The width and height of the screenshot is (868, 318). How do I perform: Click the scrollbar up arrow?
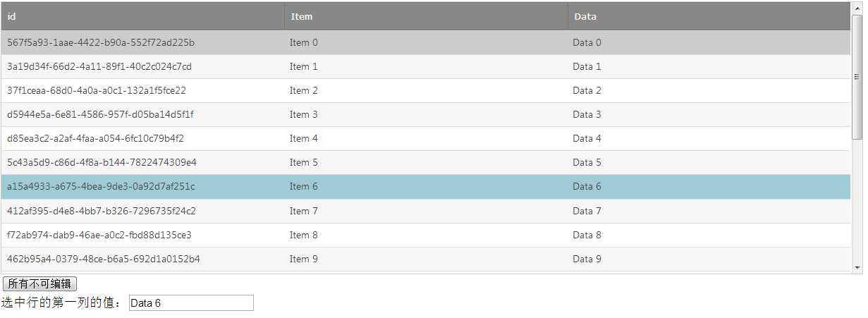857,8
